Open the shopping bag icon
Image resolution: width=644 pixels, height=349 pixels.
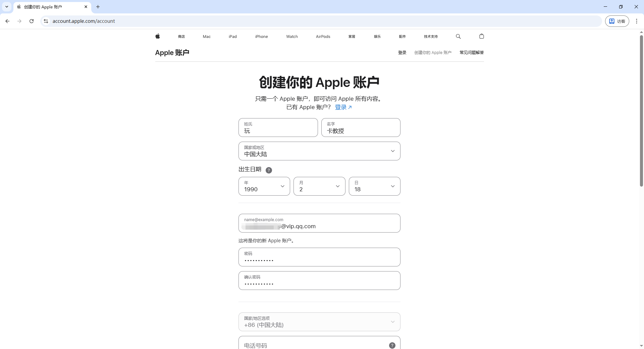[x=482, y=36]
